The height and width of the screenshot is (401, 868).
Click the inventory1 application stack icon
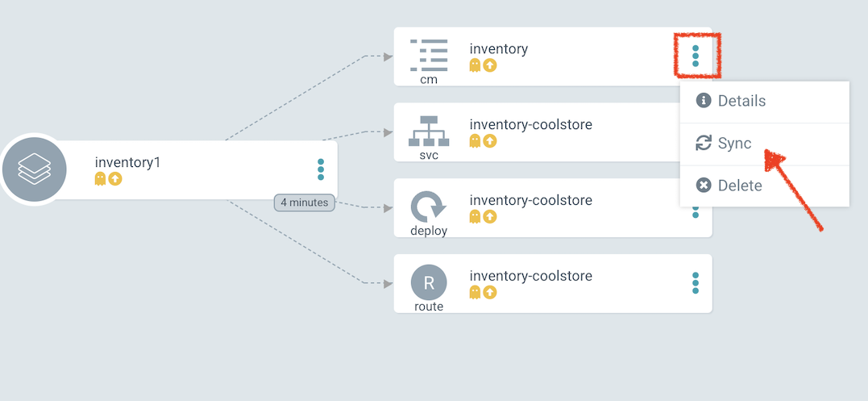pos(34,169)
